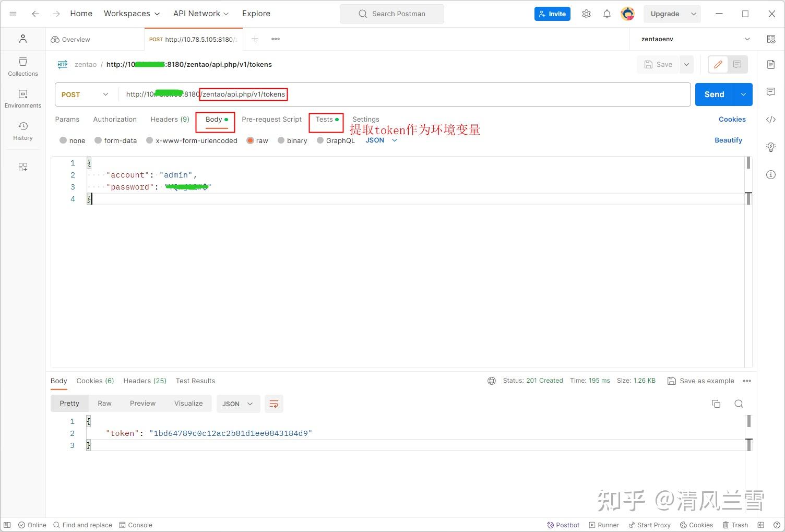Change the POST method dropdown
Screen dimensions: 785x532
(86, 94)
